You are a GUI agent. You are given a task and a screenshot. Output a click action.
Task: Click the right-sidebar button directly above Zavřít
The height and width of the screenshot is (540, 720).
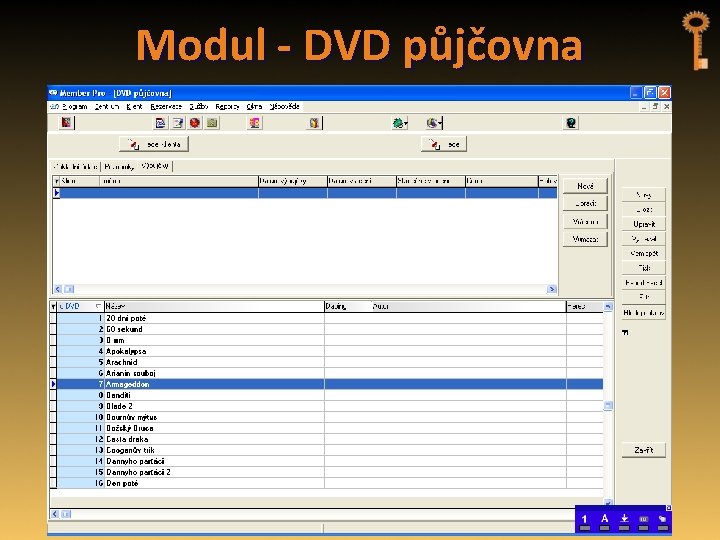click(644, 313)
